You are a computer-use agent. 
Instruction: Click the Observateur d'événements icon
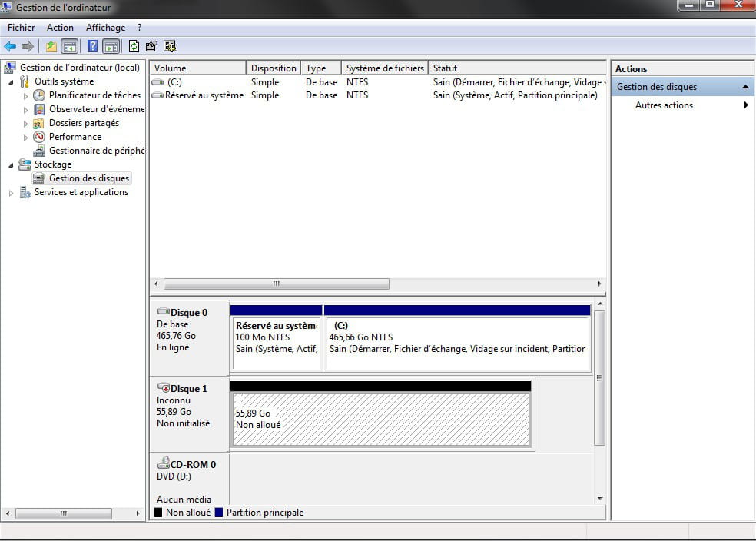point(39,109)
